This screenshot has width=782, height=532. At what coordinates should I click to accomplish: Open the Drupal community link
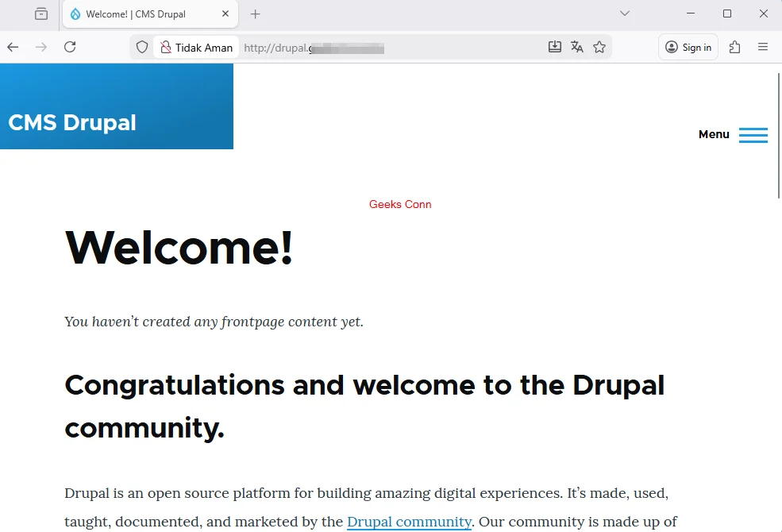(x=409, y=522)
